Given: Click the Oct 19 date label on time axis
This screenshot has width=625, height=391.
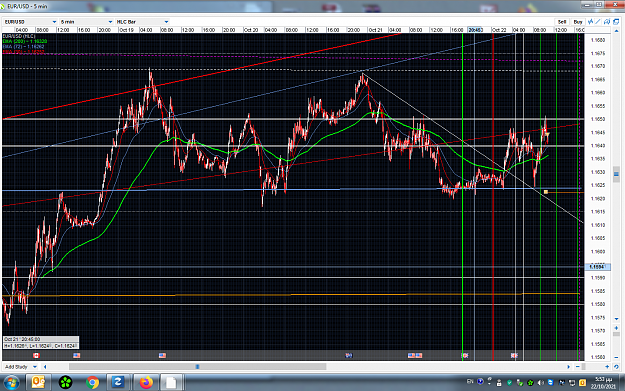Looking at the screenshot, I should point(126,30).
